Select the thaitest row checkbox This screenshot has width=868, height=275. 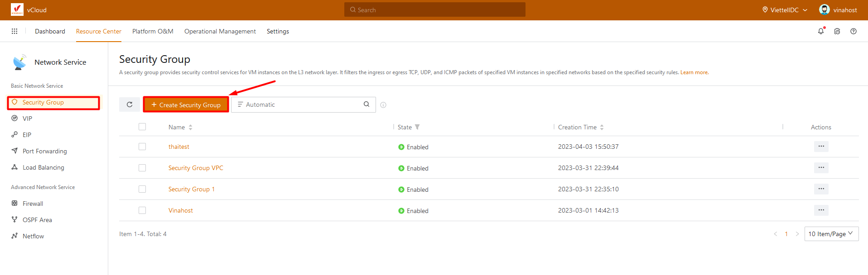[142, 147]
